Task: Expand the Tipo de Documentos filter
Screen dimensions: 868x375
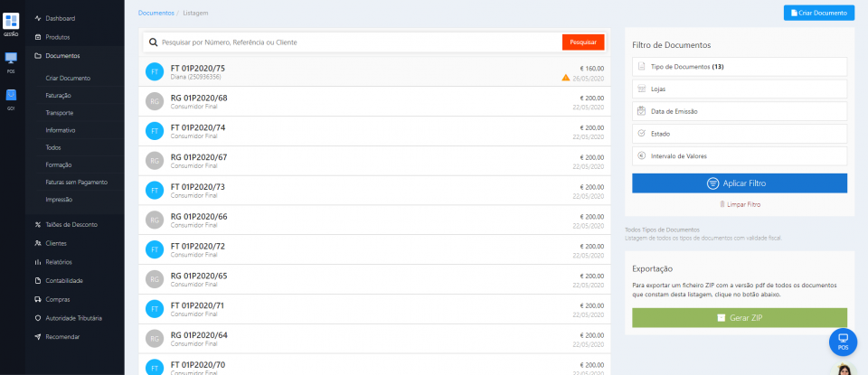Action: coord(739,67)
